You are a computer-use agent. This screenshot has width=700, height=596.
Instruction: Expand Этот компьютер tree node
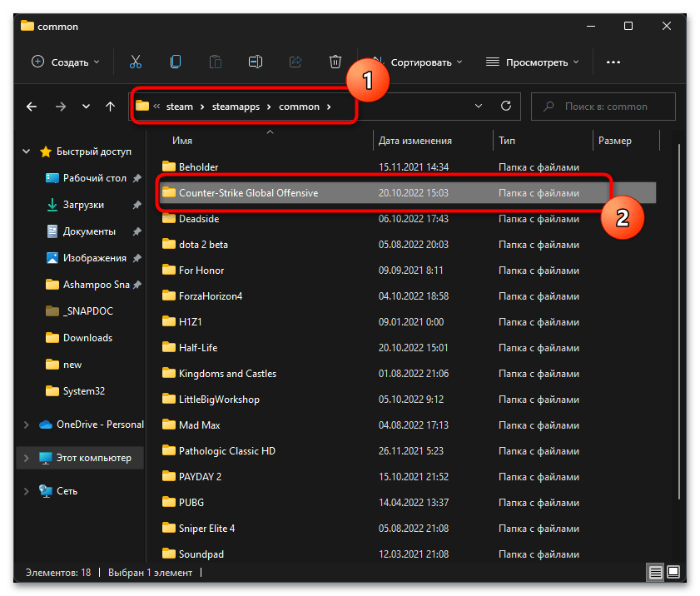tap(27, 458)
